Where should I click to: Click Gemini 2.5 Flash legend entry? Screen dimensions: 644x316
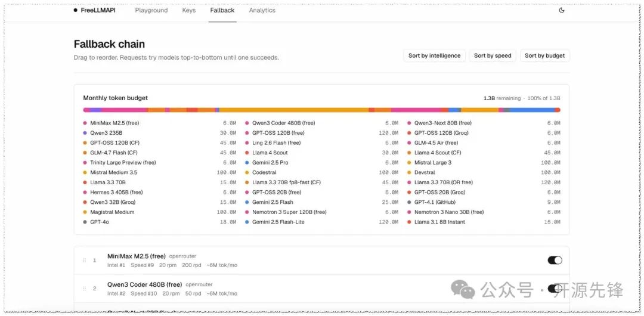pyautogui.click(x=273, y=202)
